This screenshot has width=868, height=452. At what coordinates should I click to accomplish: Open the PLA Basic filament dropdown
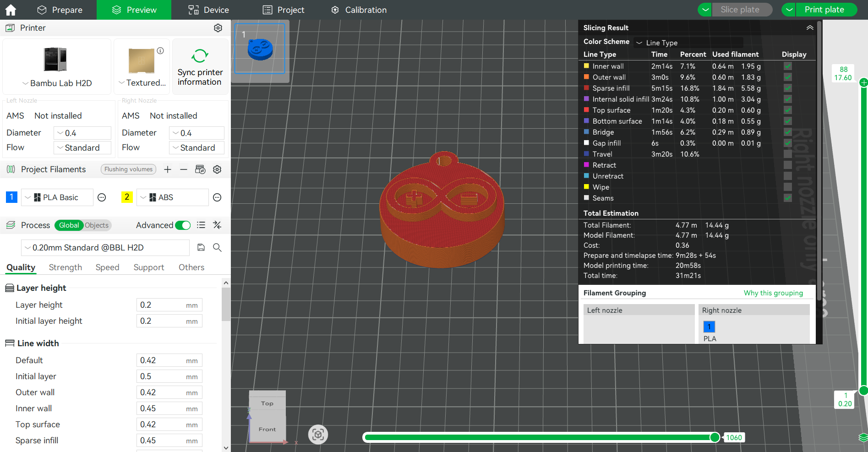coord(57,197)
